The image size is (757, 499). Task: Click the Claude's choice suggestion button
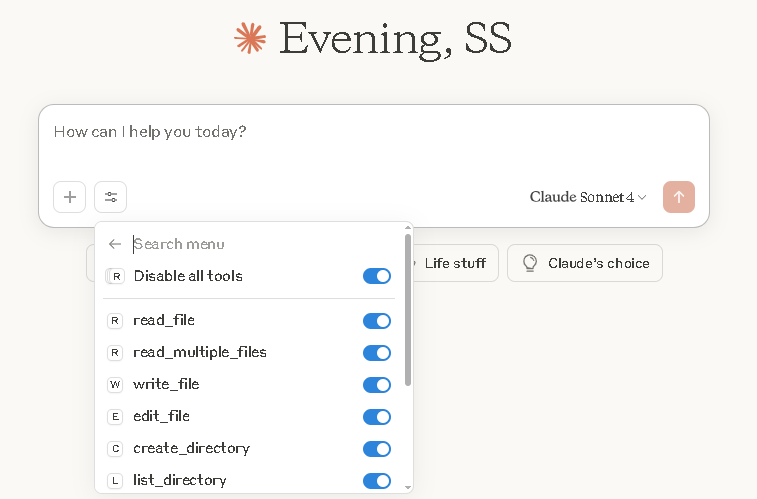point(585,263)
